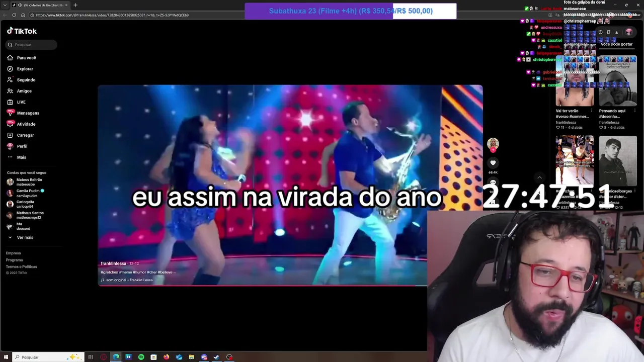Open Termos e Políticas footer link
Screen dimensions: 644x362
tap(22, 266)
